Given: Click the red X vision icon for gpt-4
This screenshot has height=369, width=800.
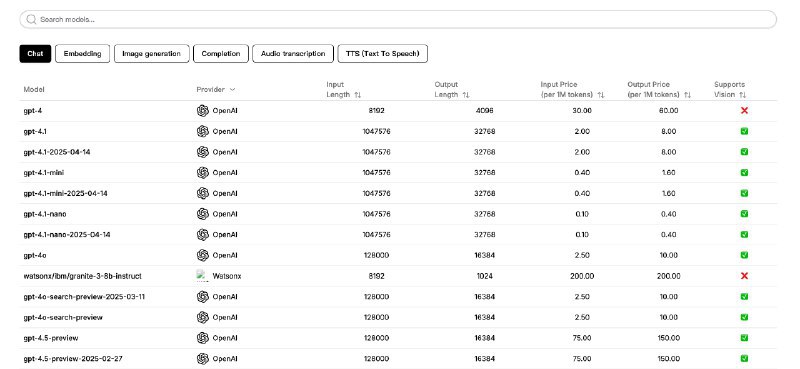Looking at the screenshot, I should (744, 110).
